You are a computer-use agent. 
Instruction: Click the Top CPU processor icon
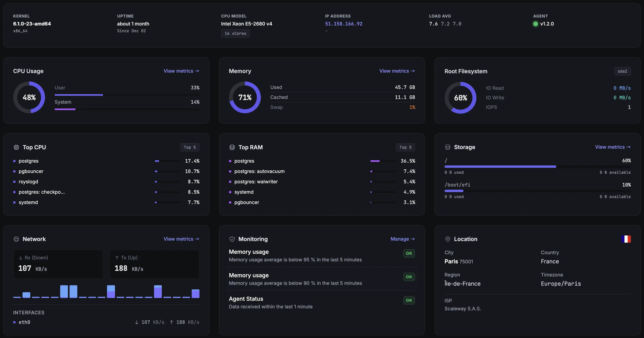click(16, 147)
